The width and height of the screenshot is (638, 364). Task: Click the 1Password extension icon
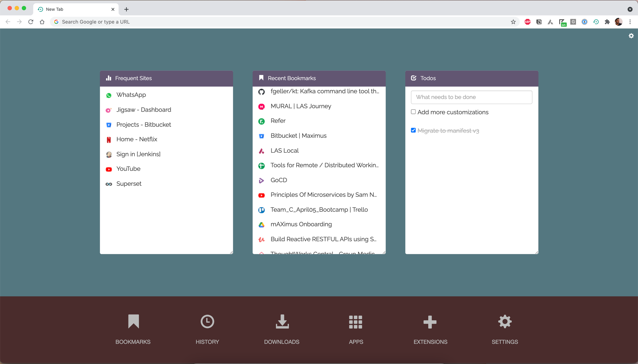585,22
